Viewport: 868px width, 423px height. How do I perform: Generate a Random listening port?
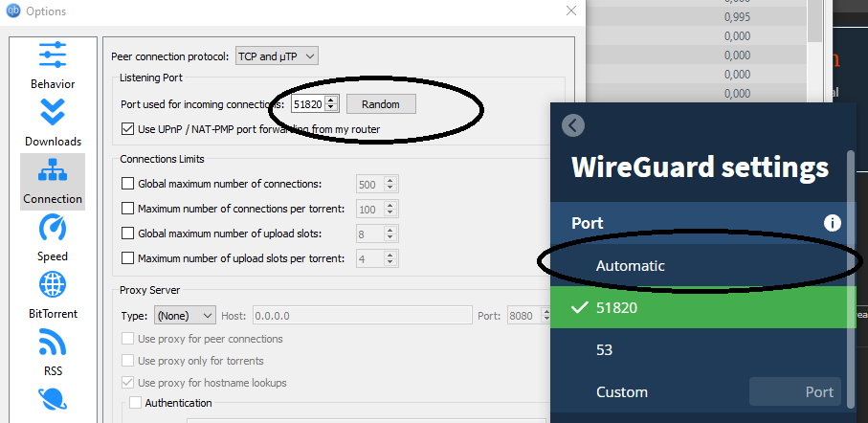381,104
